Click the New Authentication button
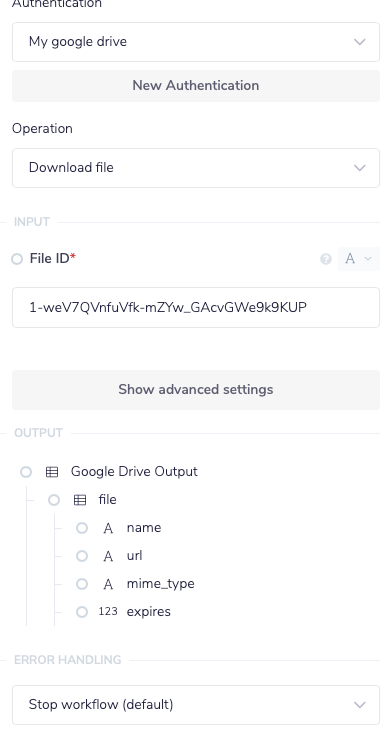 [196, 86]
